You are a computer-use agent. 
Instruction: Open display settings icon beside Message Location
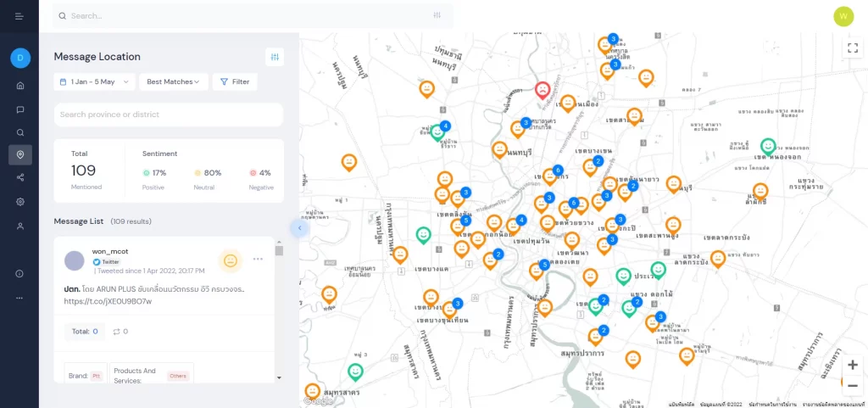(x=275, y=57)
